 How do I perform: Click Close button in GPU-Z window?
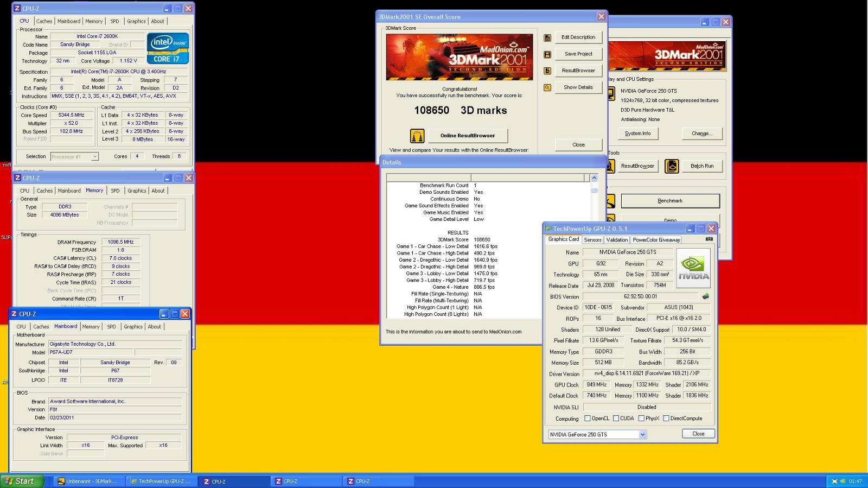click(x=698, y=434)
